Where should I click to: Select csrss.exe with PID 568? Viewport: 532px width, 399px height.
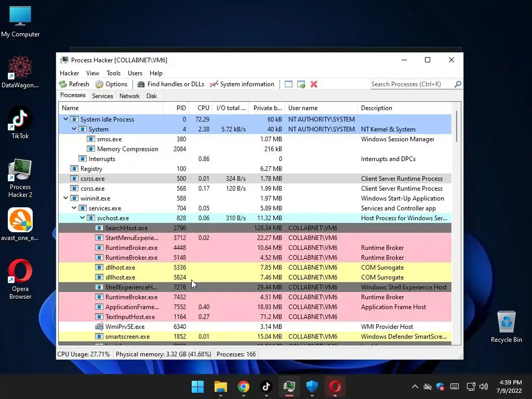(x=255, y=188)
